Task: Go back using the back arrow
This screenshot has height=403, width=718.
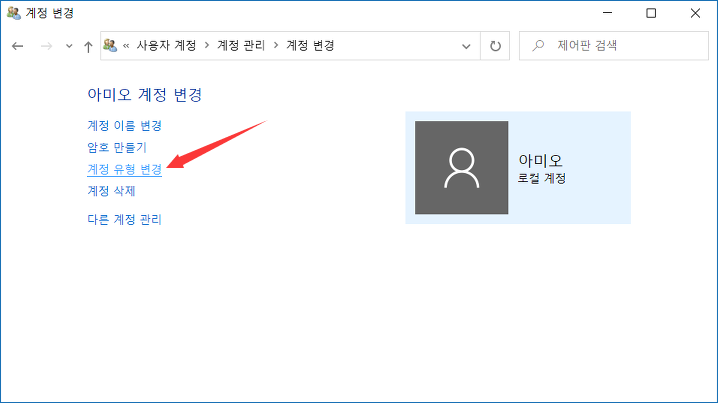Action: pyautogui.click(x=17, y=46)
